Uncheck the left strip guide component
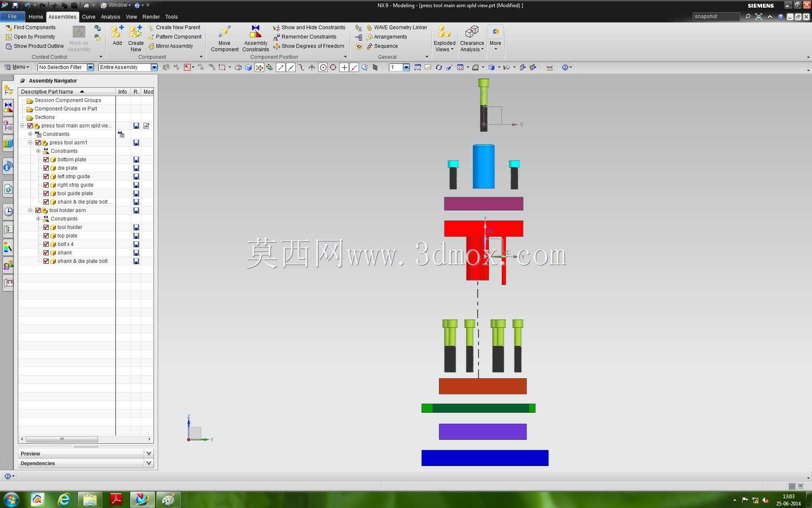812x508 pixels. click(46, 177)
